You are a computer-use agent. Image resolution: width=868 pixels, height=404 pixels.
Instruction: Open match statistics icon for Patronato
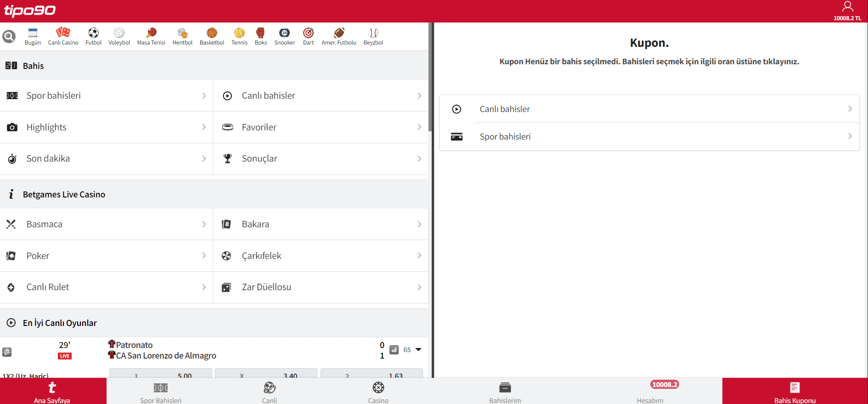[x=394, y=350]
